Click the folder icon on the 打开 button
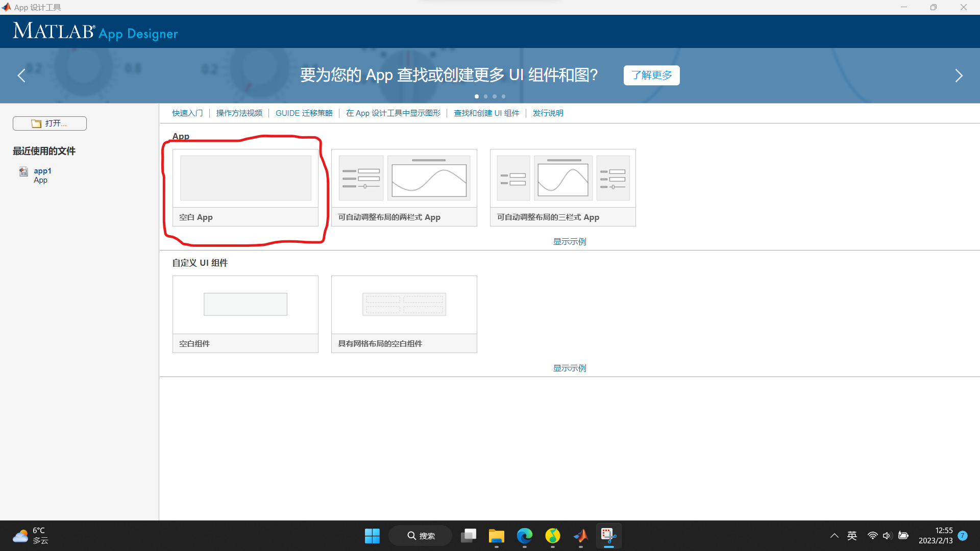 pos(35,123)
